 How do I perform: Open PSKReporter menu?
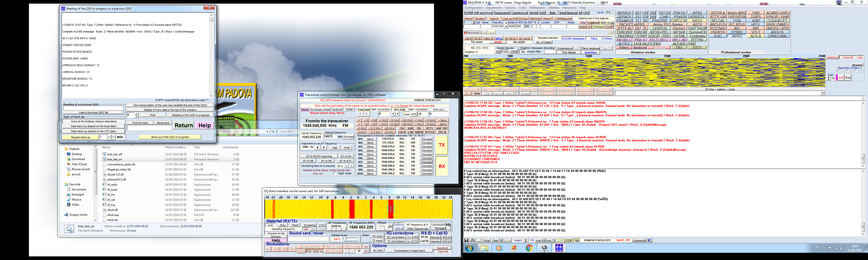click(x=537, y=8)
